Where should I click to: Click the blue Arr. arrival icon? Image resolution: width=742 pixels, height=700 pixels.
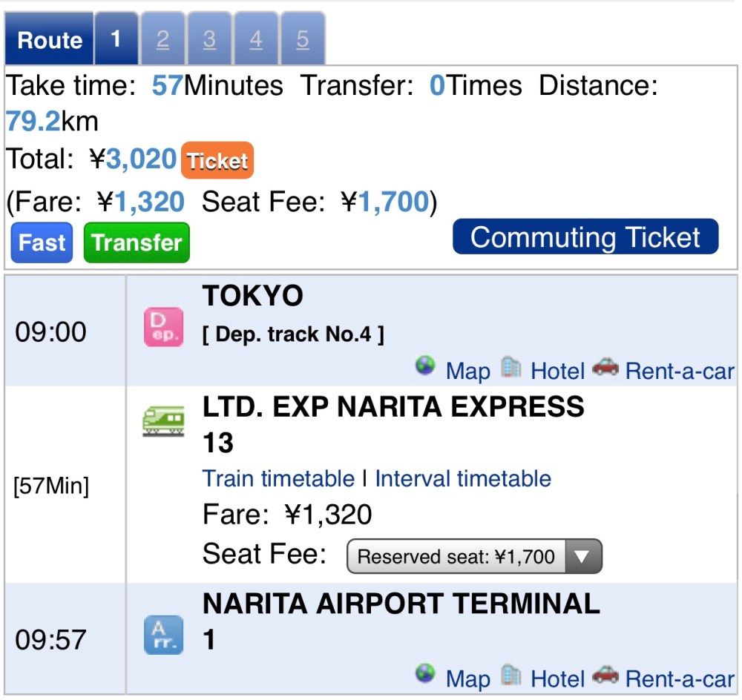click(x=162, y=635)
